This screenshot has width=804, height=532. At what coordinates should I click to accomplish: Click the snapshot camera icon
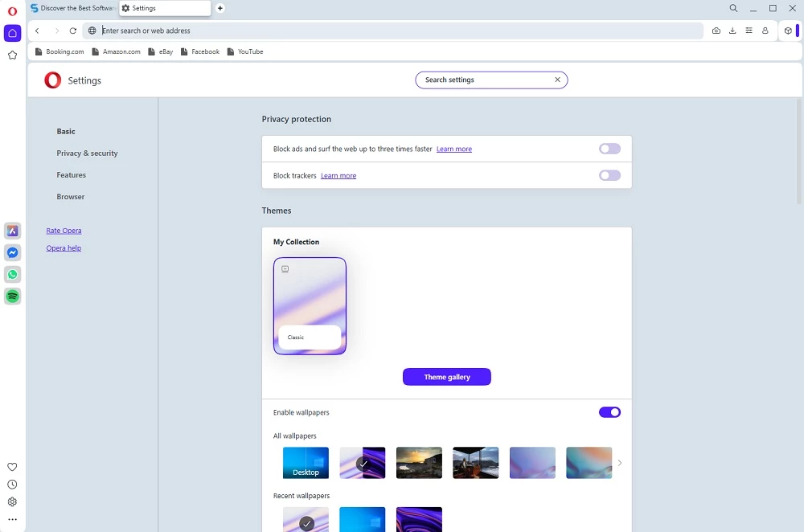pyautogui.click(x=716, y=31)
